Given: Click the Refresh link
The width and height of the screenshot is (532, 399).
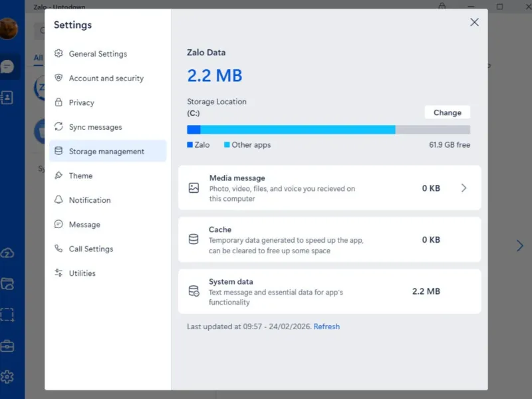Looking at the screenshot, I should tap(327, 327).
